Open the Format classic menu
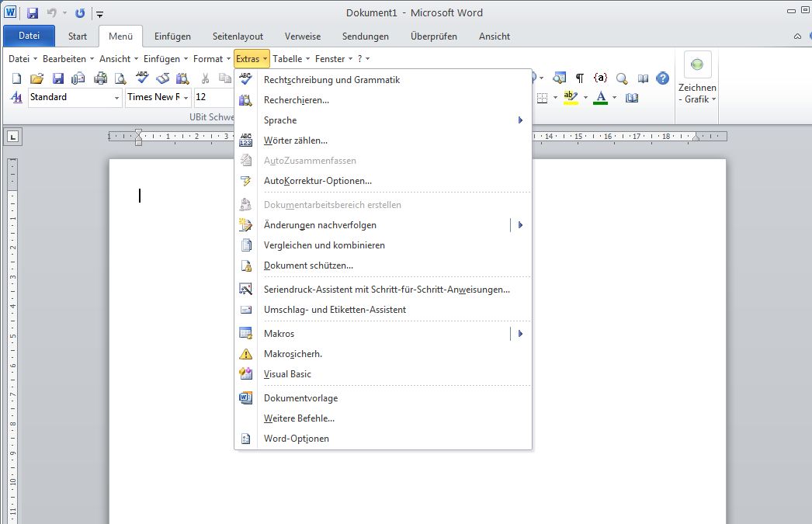Screen dimensions: 812x524 pos(212,59)
